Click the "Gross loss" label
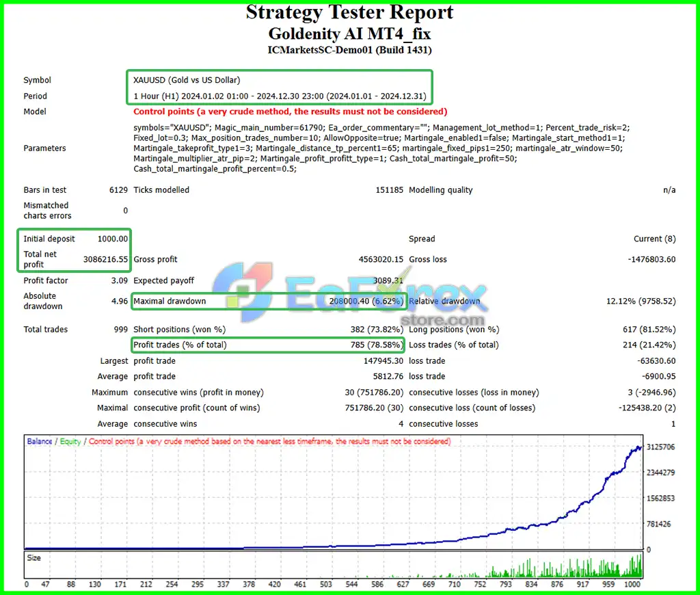The width and height of the screenshot is (700, 595). (428, 259)
